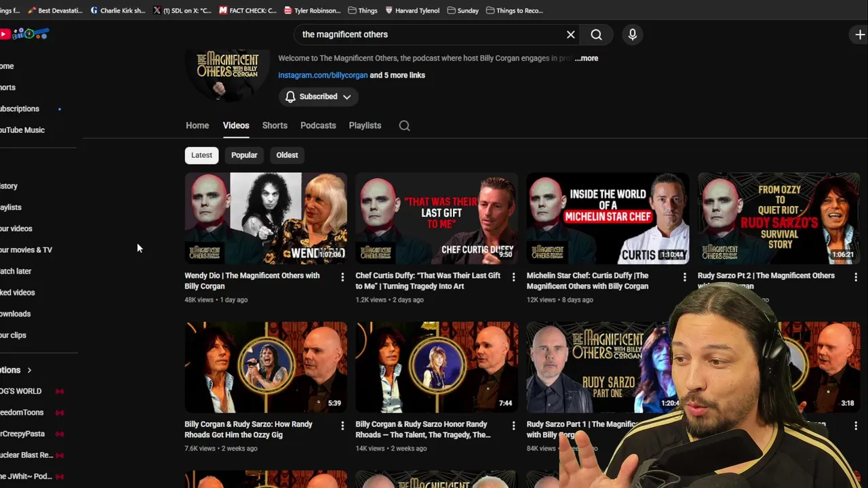Open Your clips in sidebar
Image resolution: width=868 pixels, height=488 pixels.
click(13, 335)
